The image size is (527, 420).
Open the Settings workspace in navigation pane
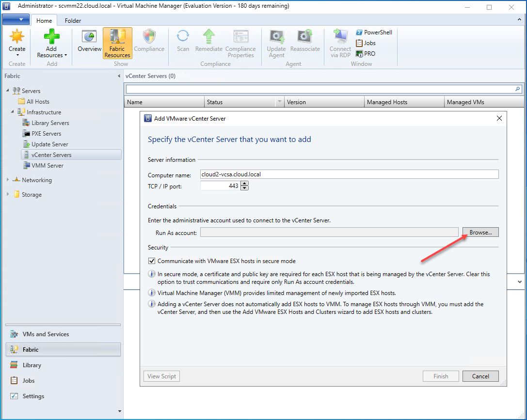(x=33, y=396)
